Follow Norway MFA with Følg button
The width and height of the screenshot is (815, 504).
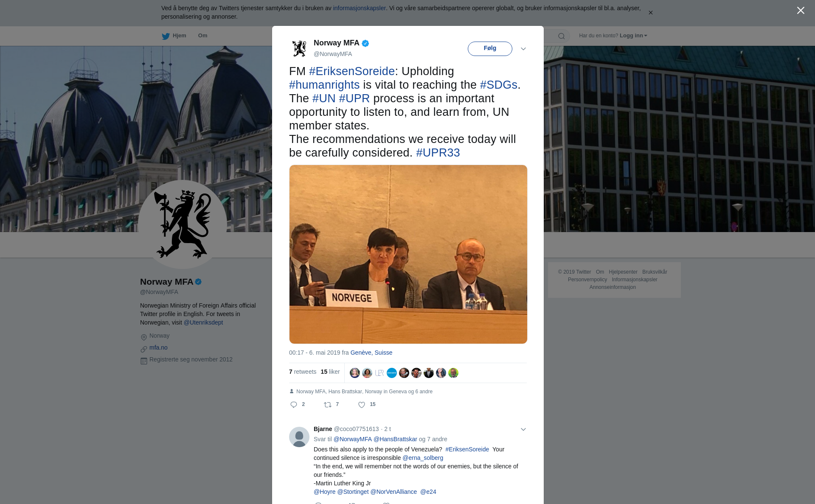(490, 49)
